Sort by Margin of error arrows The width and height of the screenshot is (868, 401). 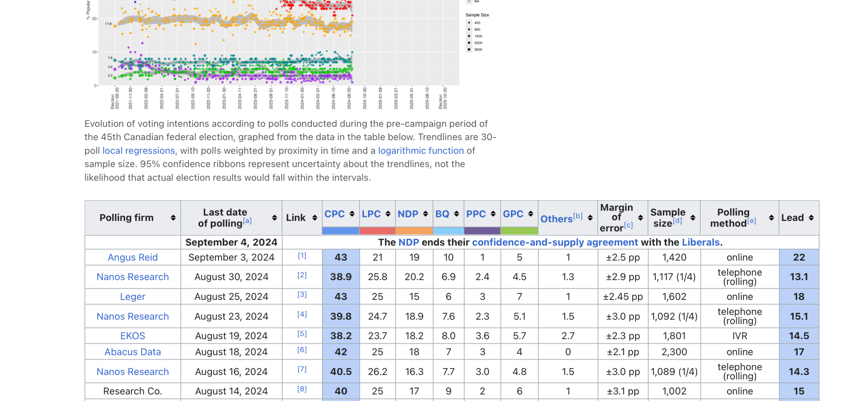click(x=640, y=218)
